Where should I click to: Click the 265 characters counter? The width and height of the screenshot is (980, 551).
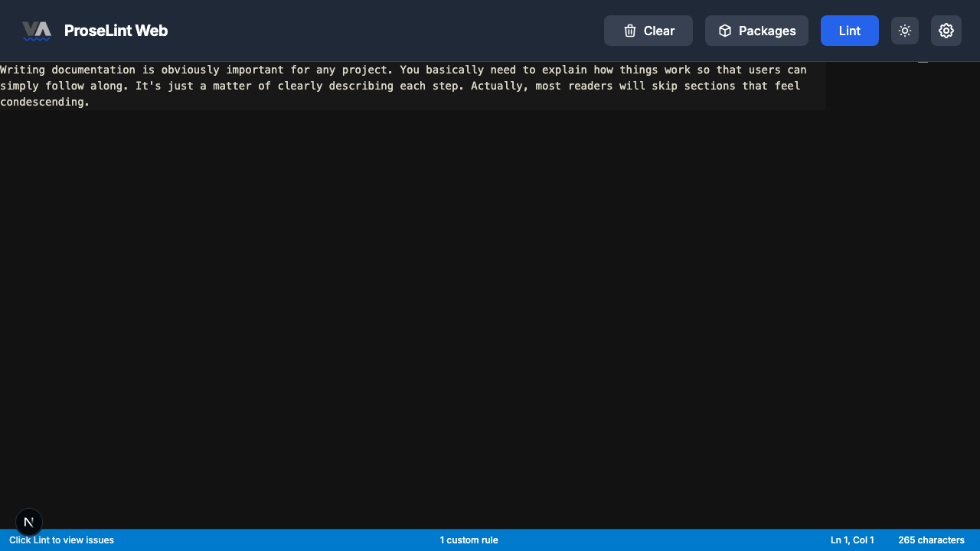coord(931,540)
